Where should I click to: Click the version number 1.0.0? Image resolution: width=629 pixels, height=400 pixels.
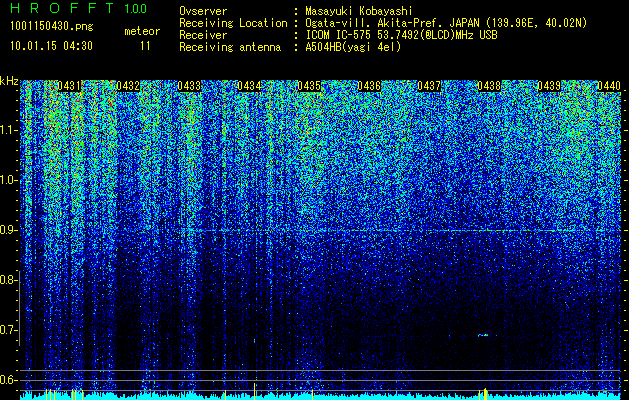point(136,9)
